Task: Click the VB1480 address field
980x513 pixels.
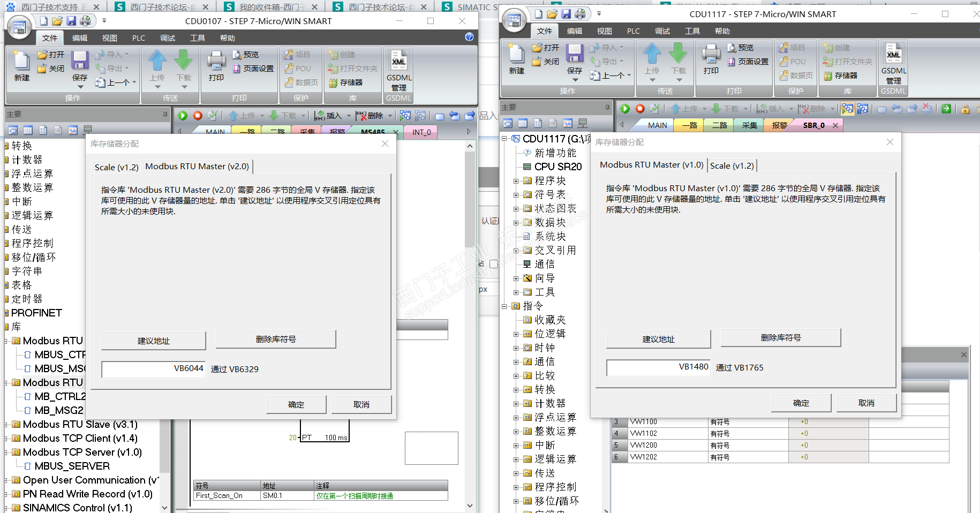Action: (659, 367)
